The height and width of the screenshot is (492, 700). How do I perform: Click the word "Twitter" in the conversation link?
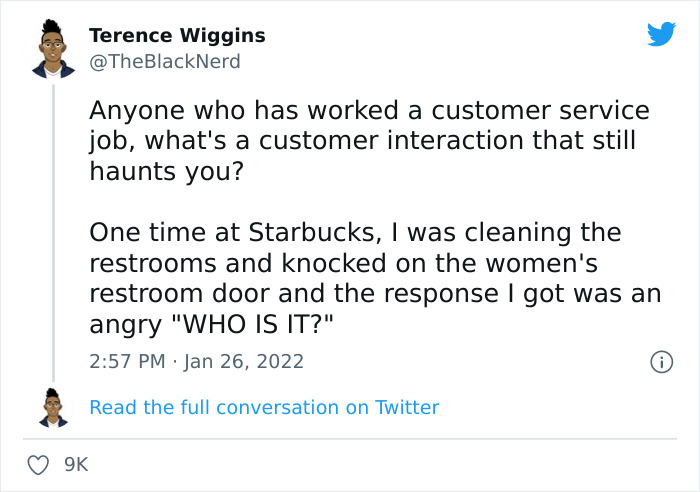coord(407,407)
